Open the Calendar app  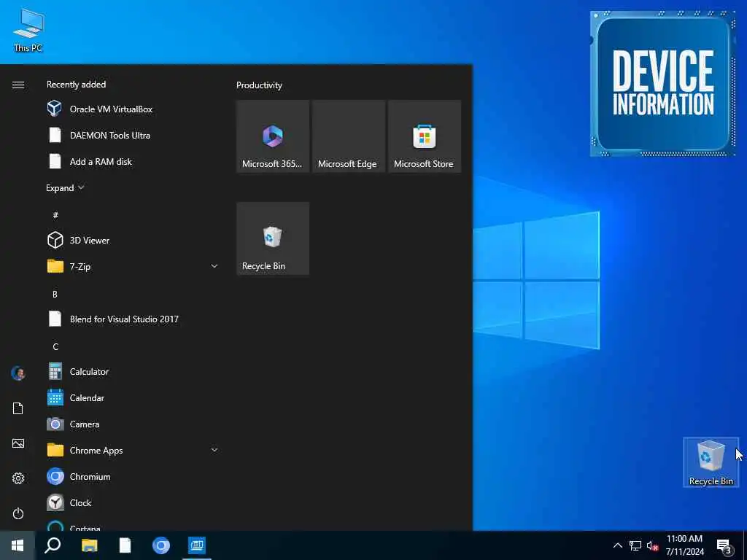(133, 397)
